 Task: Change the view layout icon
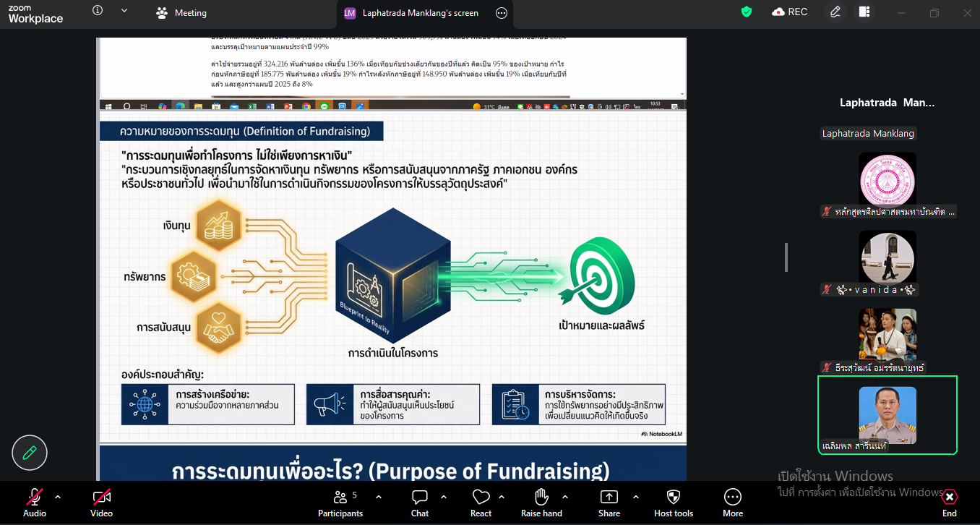864,12
